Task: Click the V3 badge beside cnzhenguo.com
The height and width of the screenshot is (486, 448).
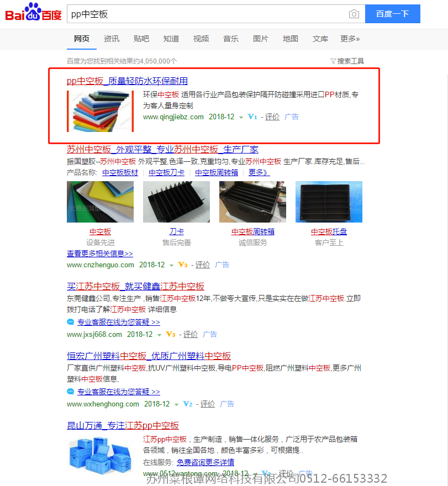Action: 183,265
